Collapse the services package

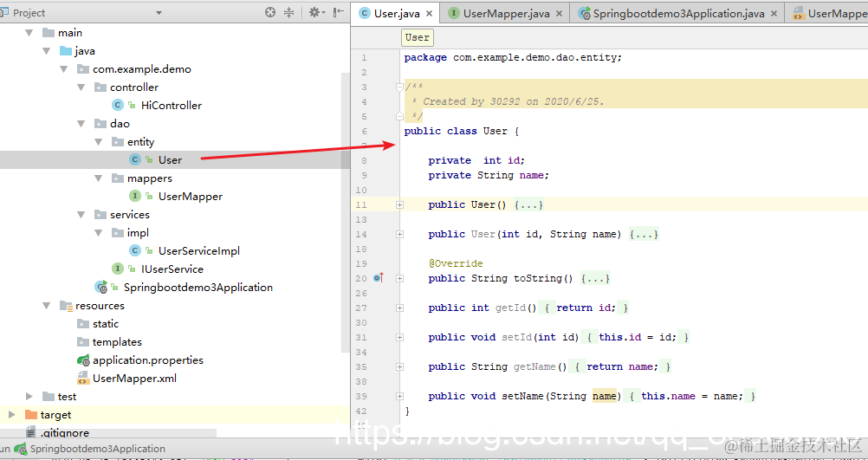[x=81, y=215]
